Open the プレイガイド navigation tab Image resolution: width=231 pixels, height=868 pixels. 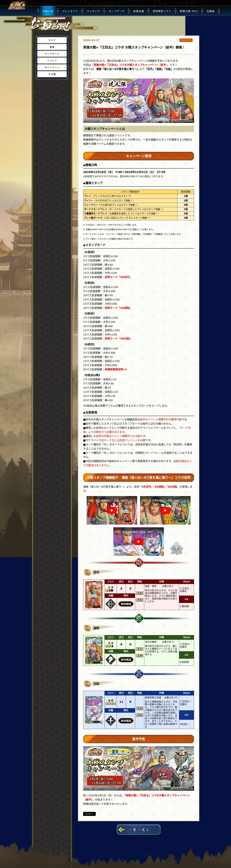[70, 11]
